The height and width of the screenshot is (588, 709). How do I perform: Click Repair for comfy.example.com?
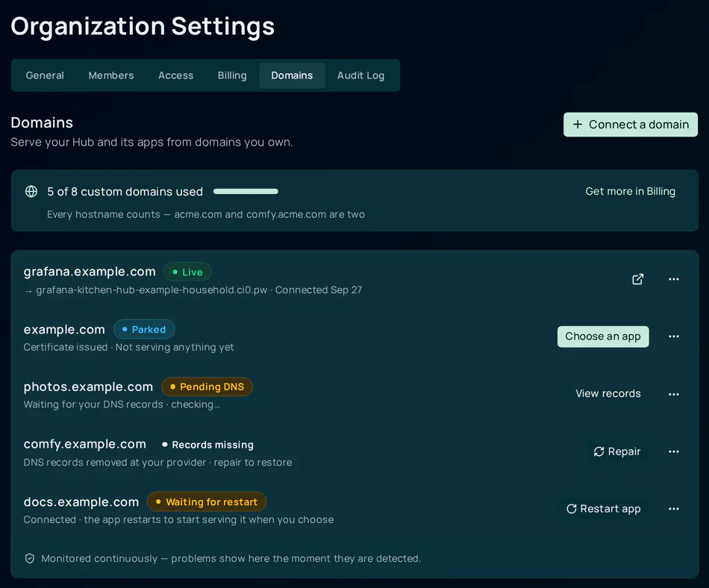tap(616, 451)
